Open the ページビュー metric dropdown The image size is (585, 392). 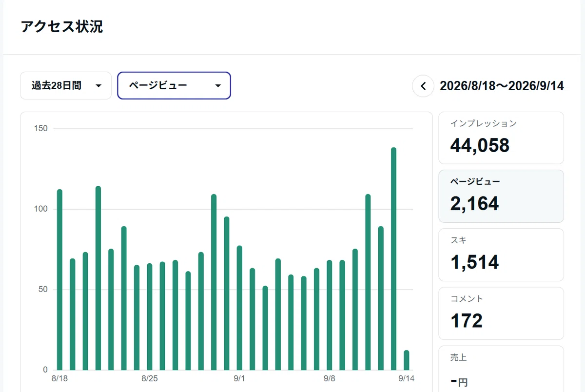(174, 86)
